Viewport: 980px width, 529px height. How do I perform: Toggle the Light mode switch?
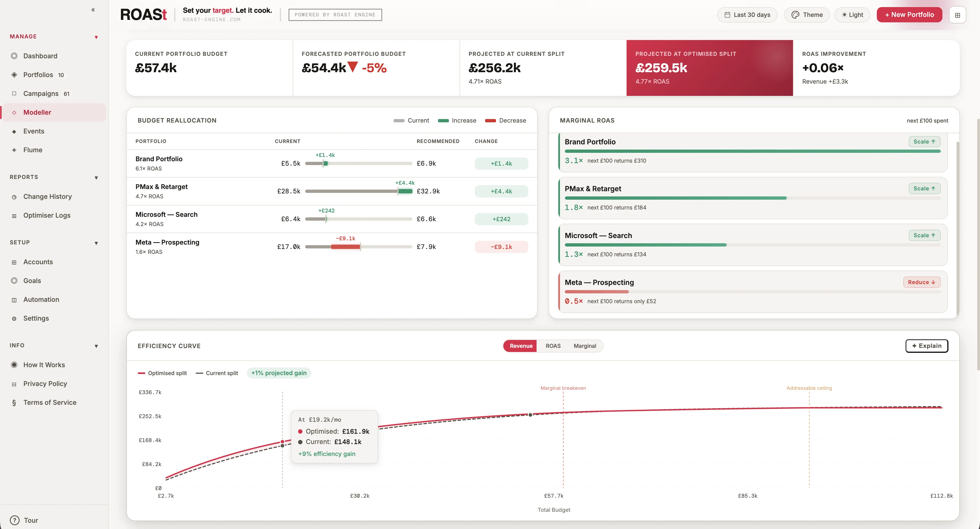point(852,14)
